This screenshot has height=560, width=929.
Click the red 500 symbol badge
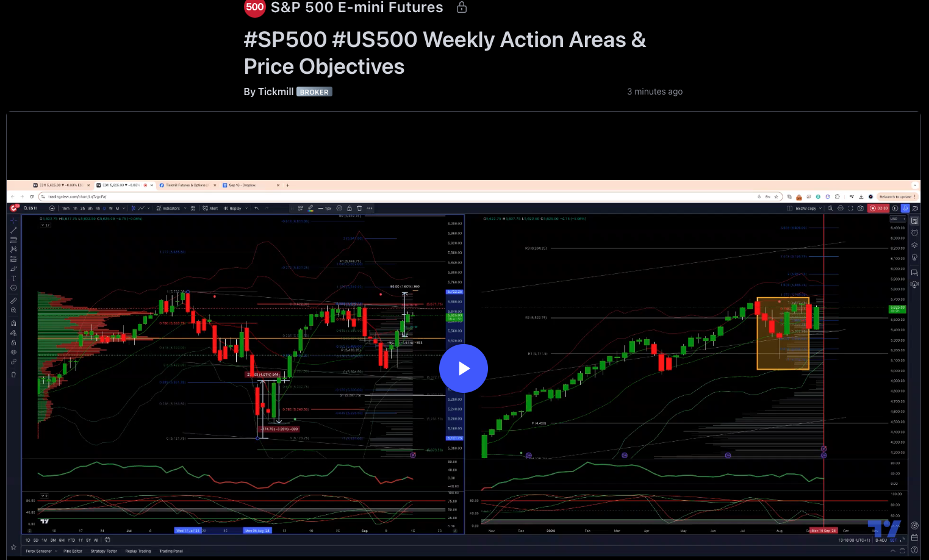254,7
